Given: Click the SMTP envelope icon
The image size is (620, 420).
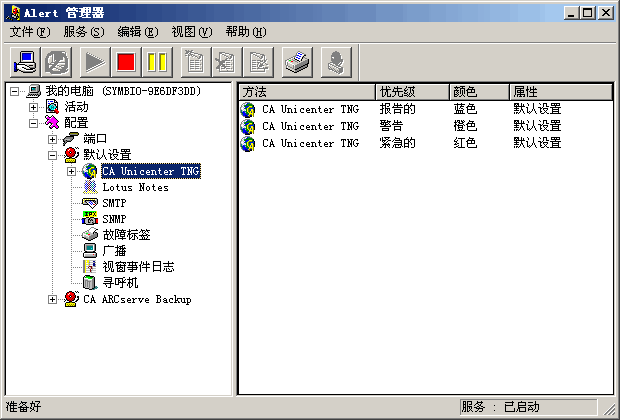Looking at the screenshot, I should click(x=90, y=203).
